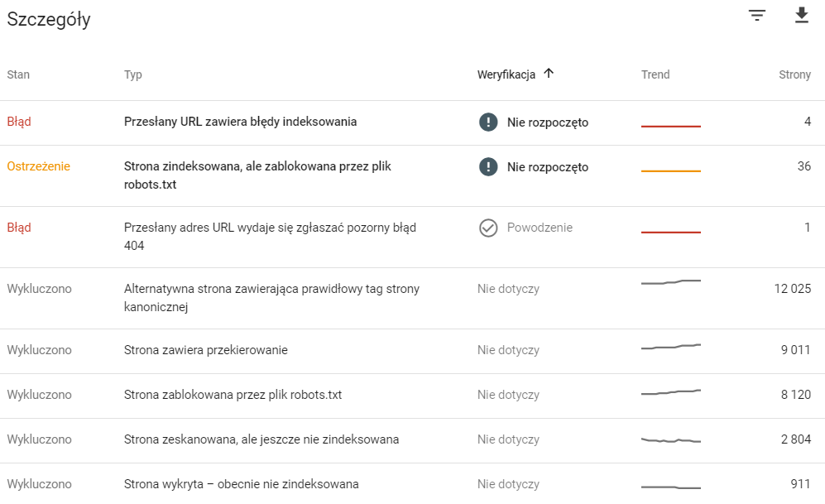Viewport: 825px width, 504px height.
Task: Click Wykluczono in the kanonicznej row
Action: pyautogui.click(x=40, y=289)
